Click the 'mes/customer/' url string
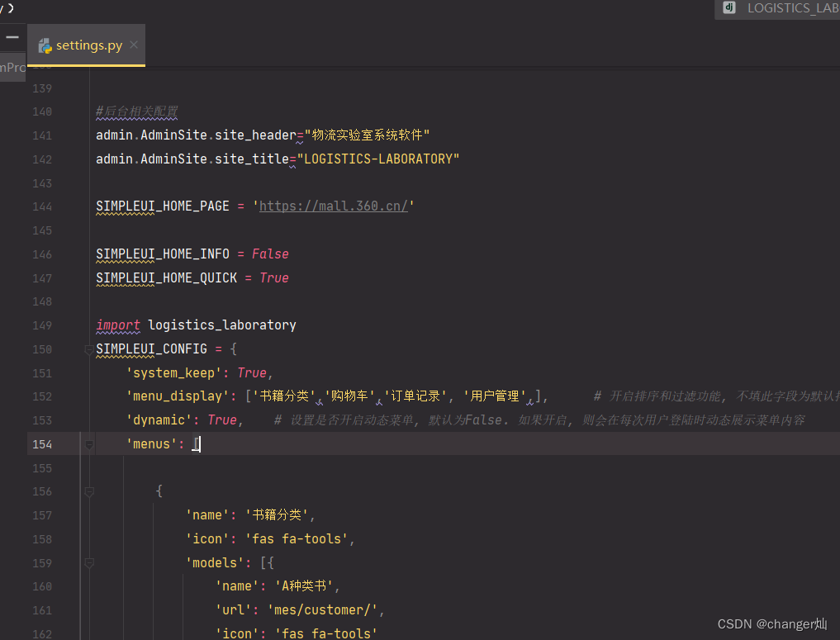The height and width of the screenshot is (640, 840). [x=329, y=610]
